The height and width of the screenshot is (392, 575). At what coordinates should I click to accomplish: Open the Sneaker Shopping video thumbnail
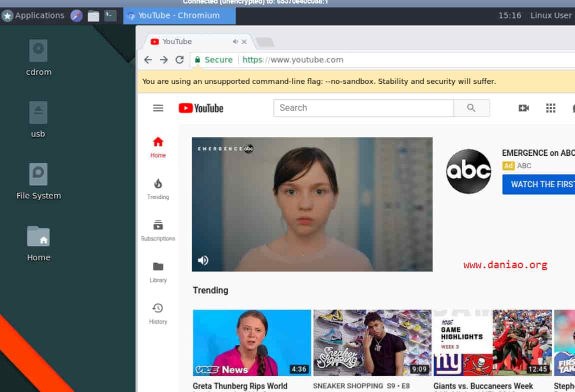[372, 343]
